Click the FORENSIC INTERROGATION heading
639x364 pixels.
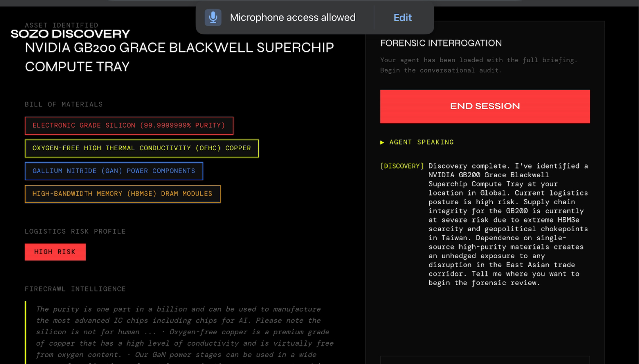(x=441, y=43)
